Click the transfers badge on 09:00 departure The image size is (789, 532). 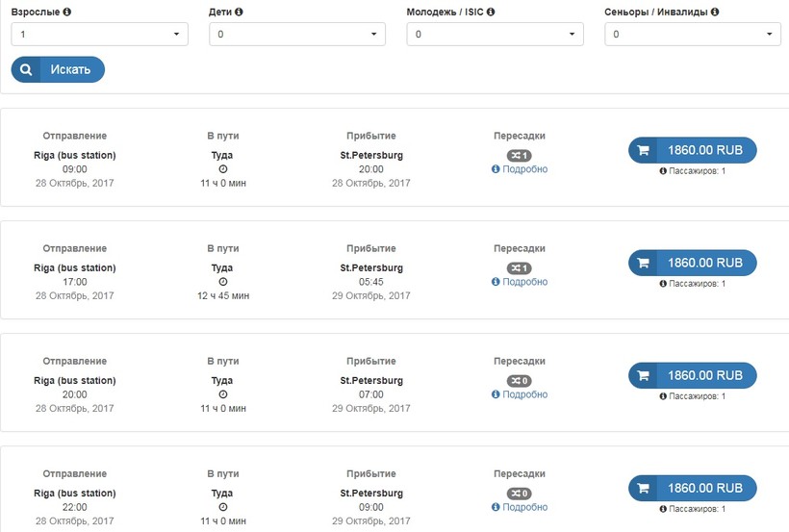pyautogui.click(x=520, y=155)
